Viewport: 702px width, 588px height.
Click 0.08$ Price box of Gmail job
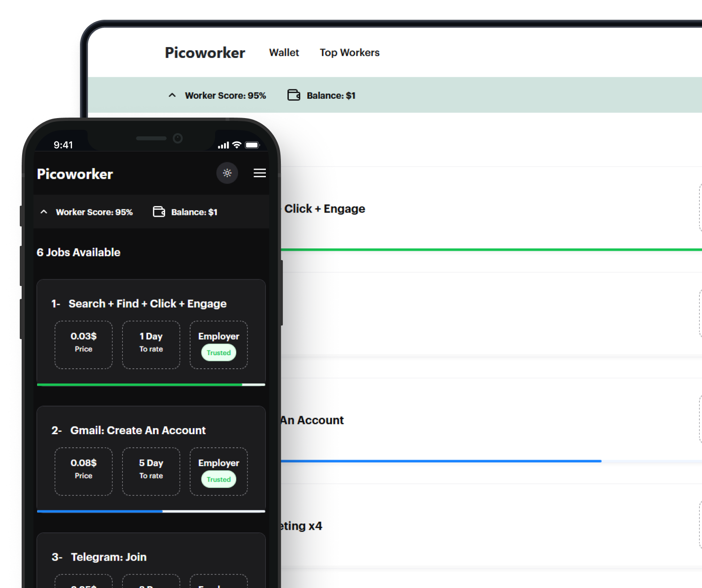[x=84, y=471]
